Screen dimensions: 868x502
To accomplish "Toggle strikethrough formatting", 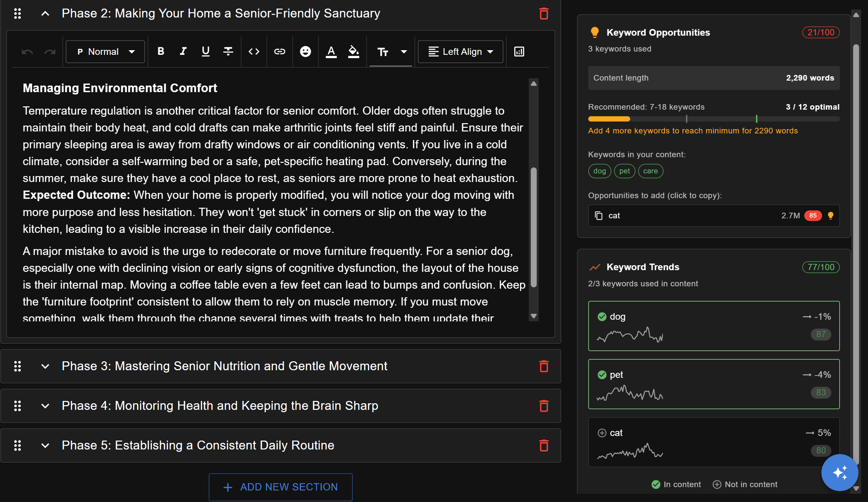I will pyautogui.click(x=228, y=52).
